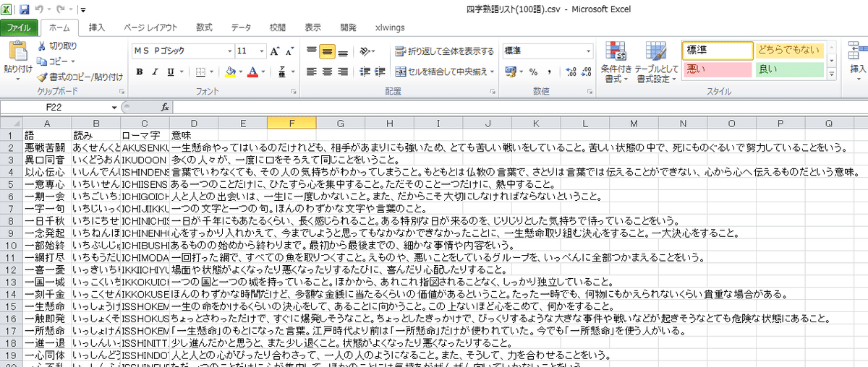Select cell A5 containing 一意専心
This screenshot has height=367, width=868.
point(47,183)
